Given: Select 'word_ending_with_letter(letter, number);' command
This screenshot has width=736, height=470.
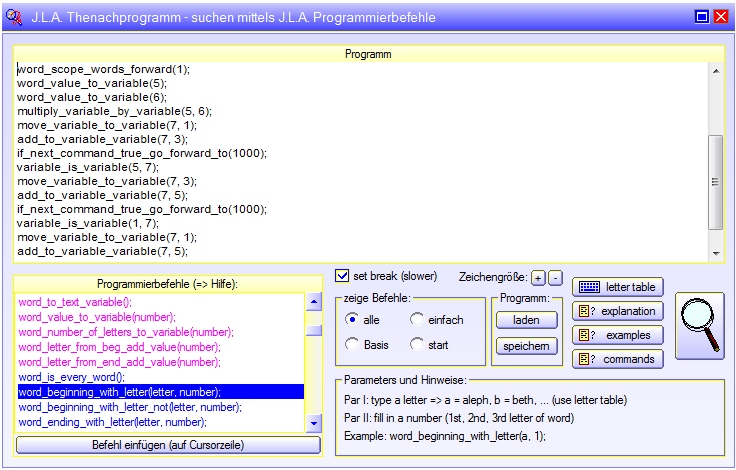Looking at the screenshot, I should pyautogui.click(x=161, y=422).
